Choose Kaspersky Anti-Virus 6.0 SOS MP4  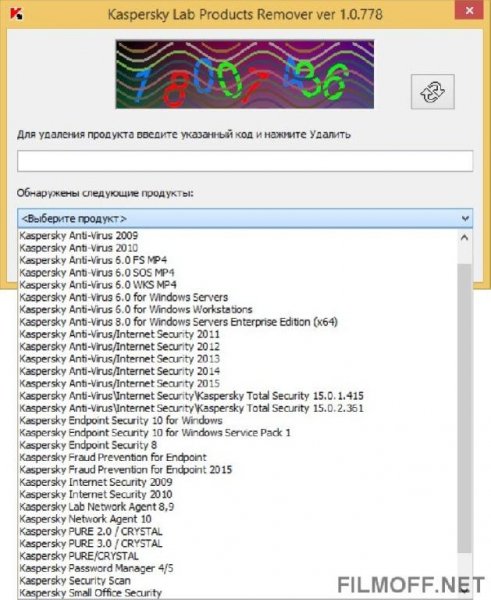click(x=238, y=272)
